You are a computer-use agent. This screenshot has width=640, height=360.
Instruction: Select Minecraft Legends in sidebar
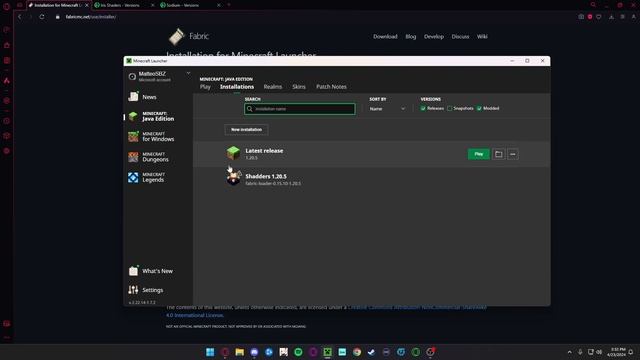coord(147,178)
